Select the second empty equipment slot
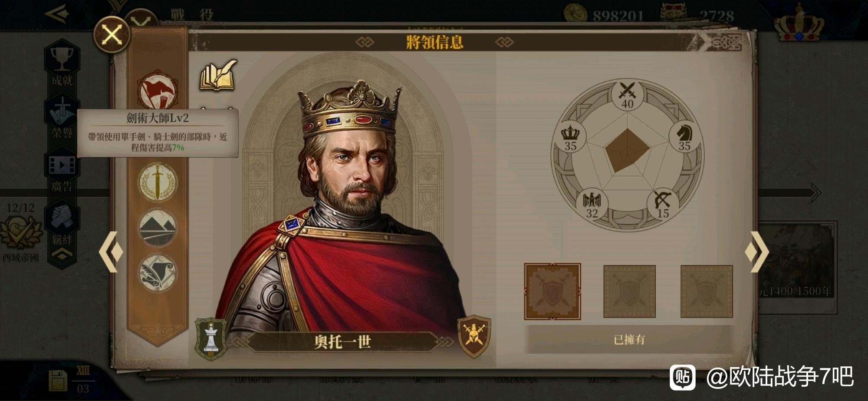Viewport: 868px width, 401px height. click(629, 292)
